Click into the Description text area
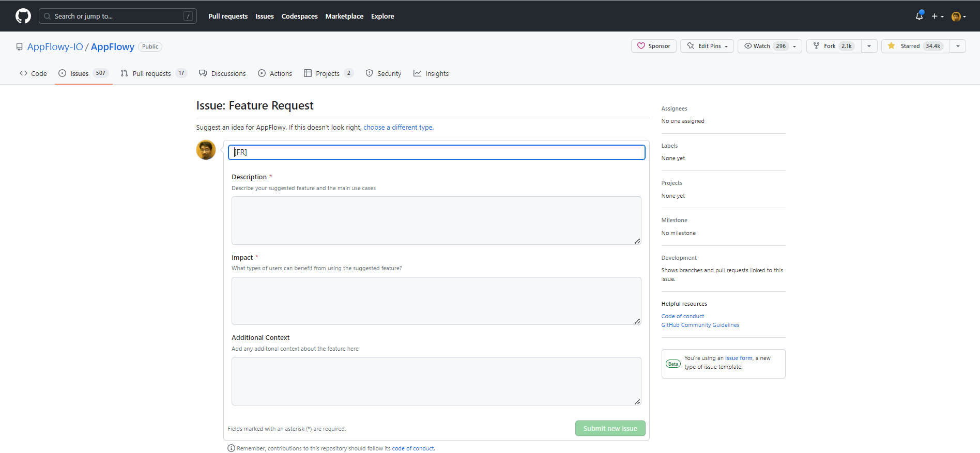 (436, 221)
